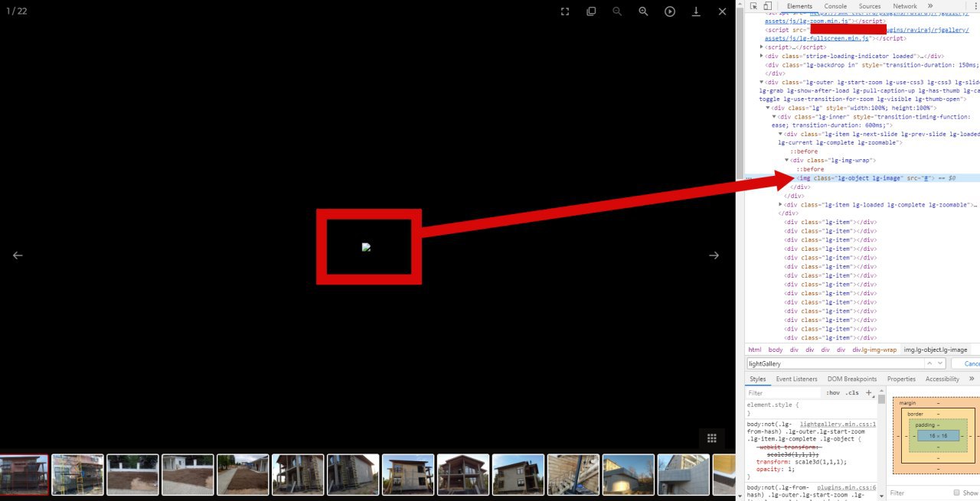Screen dimensions: 980x501
Task: Toggle the thumbnail strip with the grid icon
Action: tap(711, 438)
